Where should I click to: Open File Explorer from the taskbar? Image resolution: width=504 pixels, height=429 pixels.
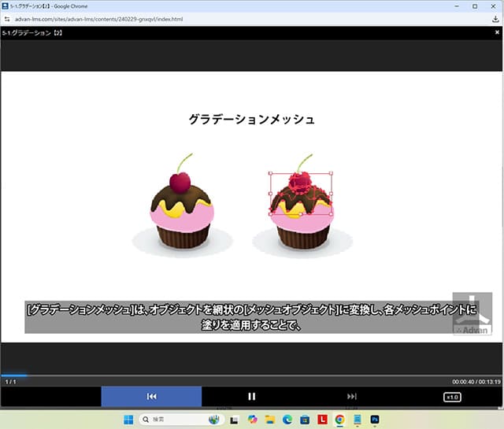[x=270, y=420]
